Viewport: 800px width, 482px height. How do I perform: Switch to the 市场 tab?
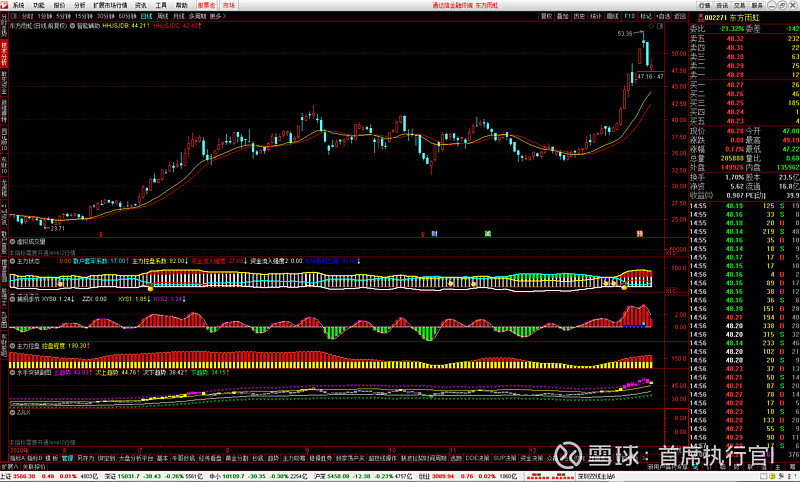(x=229, y=5)
